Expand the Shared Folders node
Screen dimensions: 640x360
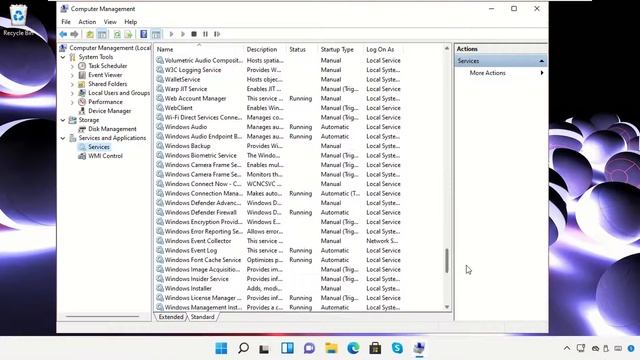click(x=72, y=84)
